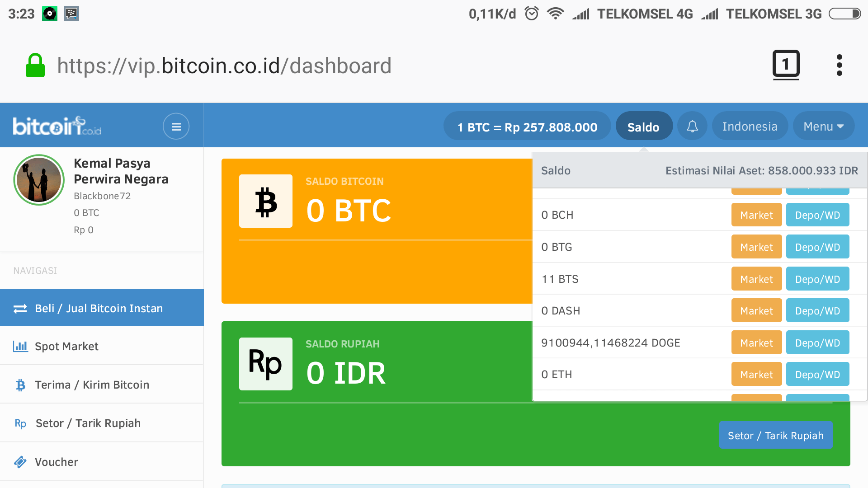Click Market button for DOGE balance
The height and width of the screenshot is (488, 868).
pos(756,343)
